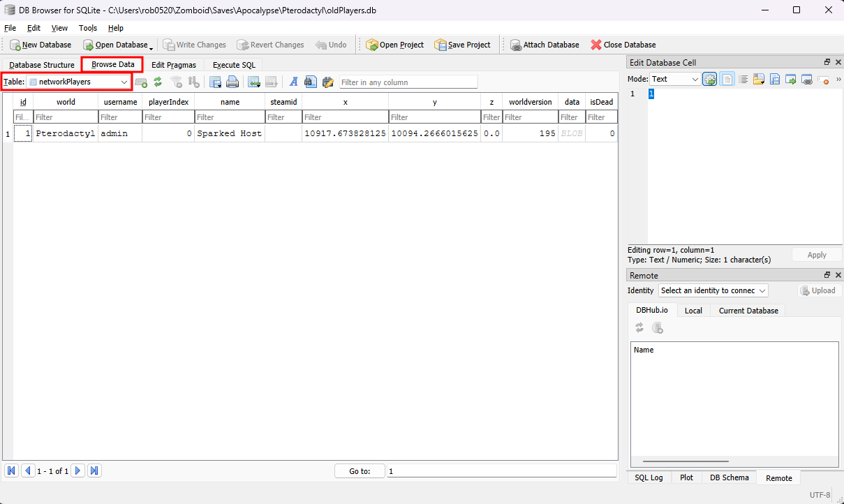Clear all table filters icon
844x504 pixels.
click(177, 82)
